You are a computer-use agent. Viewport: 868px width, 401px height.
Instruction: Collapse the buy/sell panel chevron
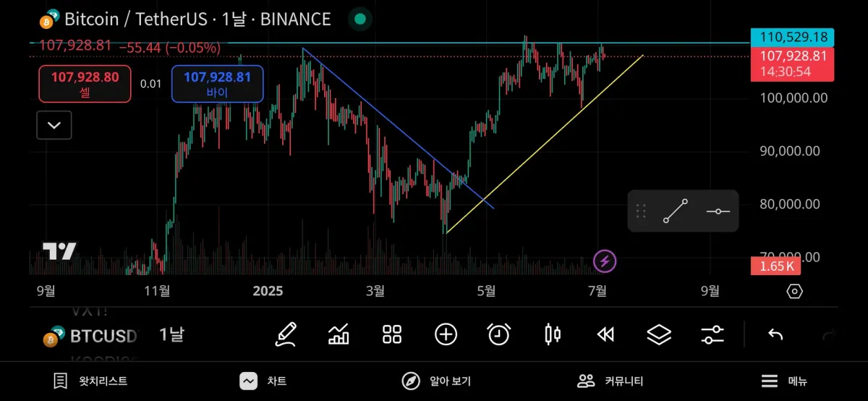click(54, 125)
